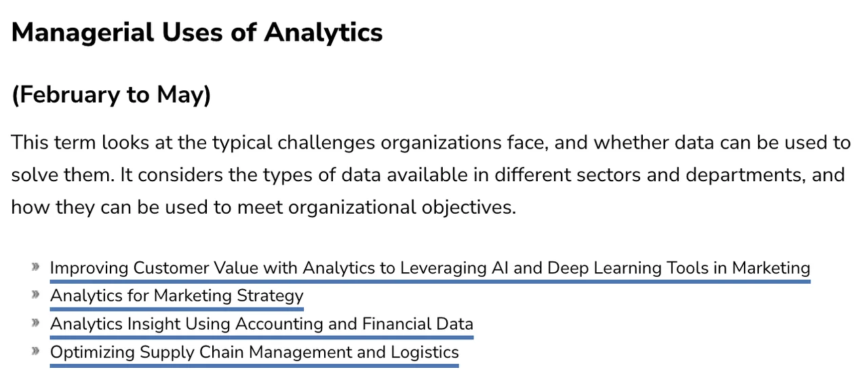868x376 pixels.
Task: Click the bullet icon beside Analytics for Marketing Strategy
Action: [35, 295]
